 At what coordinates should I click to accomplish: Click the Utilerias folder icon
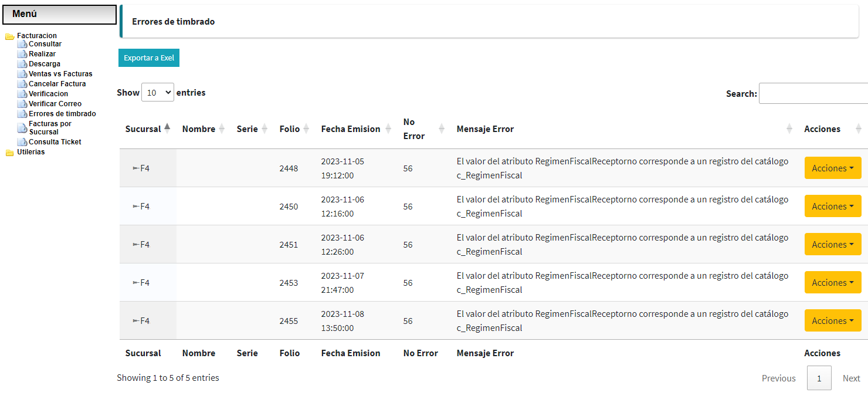click(9, 153)
